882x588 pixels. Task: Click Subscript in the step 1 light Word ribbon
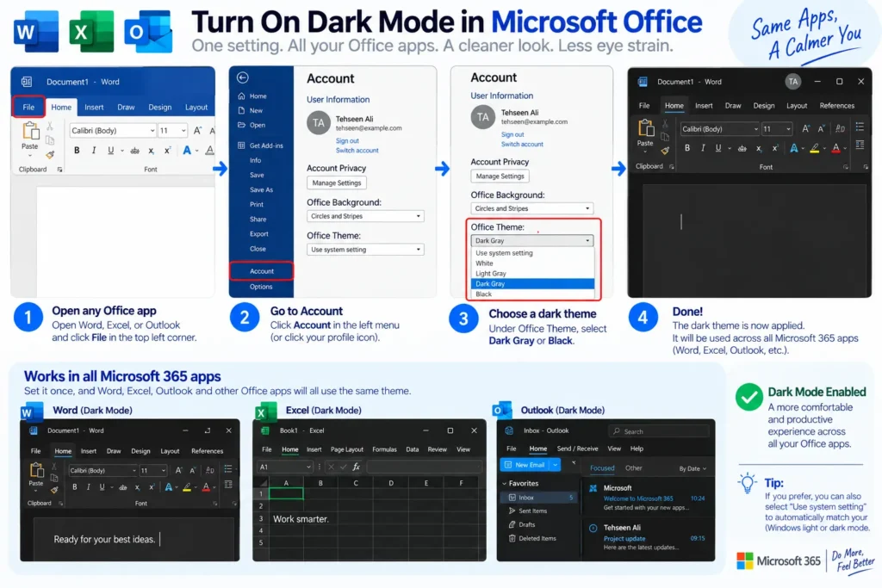[x=151, y=151]
